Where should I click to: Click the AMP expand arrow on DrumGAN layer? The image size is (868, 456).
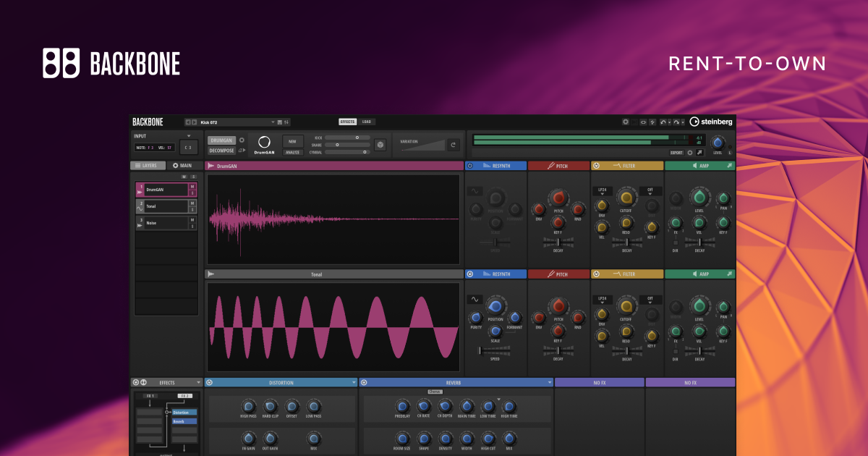(730, 166)
